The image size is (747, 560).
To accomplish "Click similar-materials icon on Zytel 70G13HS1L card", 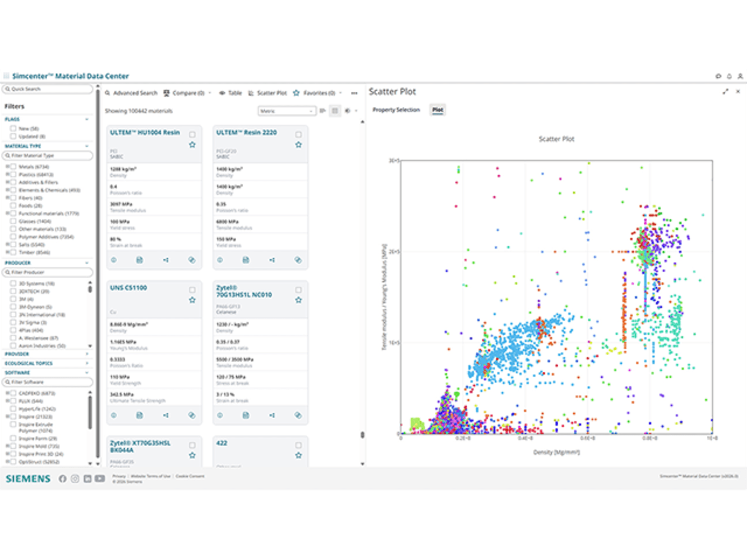I will [x=298, y=415].
